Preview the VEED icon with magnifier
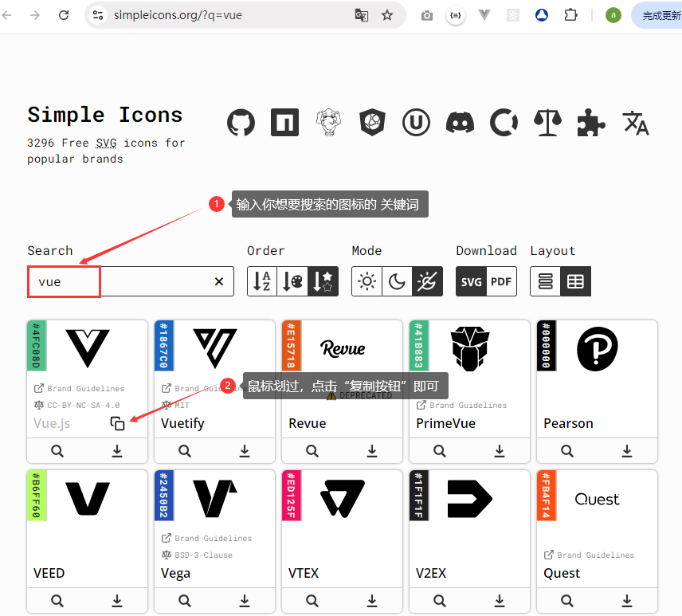The image size is (682, 616). coord(57,601)
